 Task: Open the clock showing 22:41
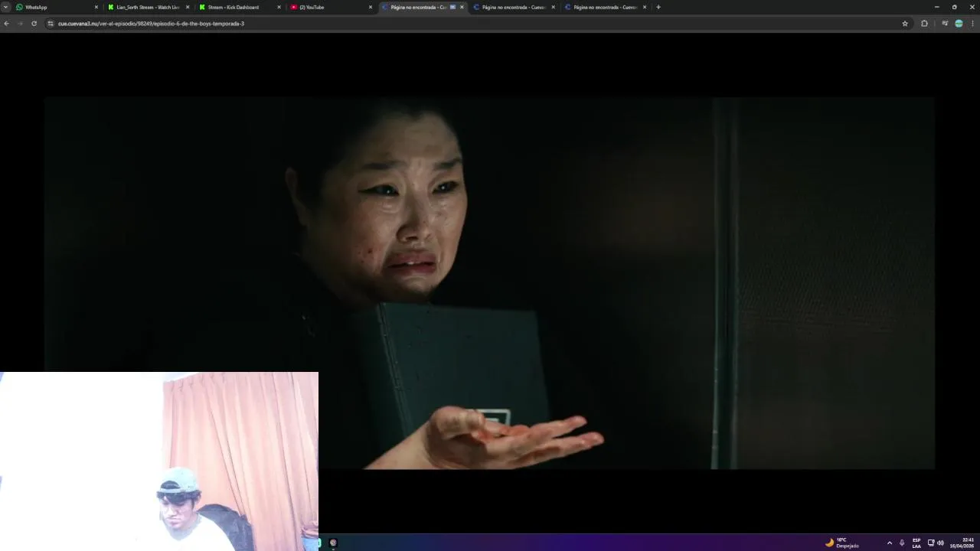point(962,543)
